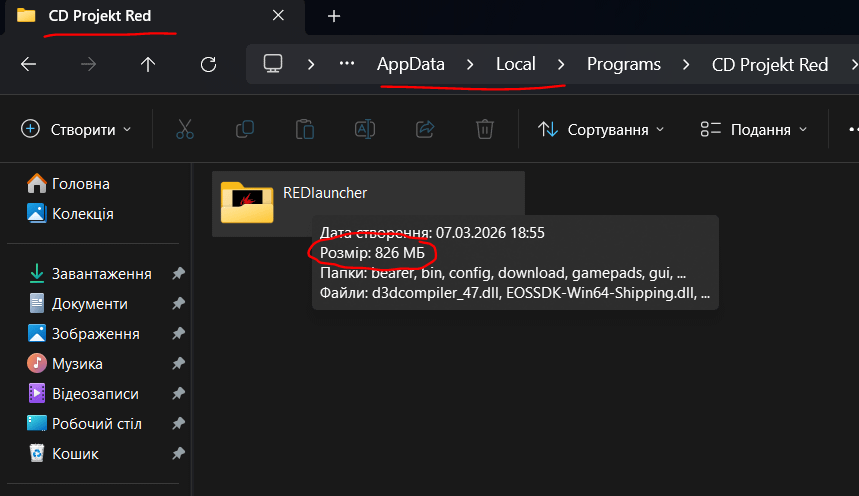Open the Подання view dropdown
The height and width of the screenshot is (496, 859).
coord(754,130)
